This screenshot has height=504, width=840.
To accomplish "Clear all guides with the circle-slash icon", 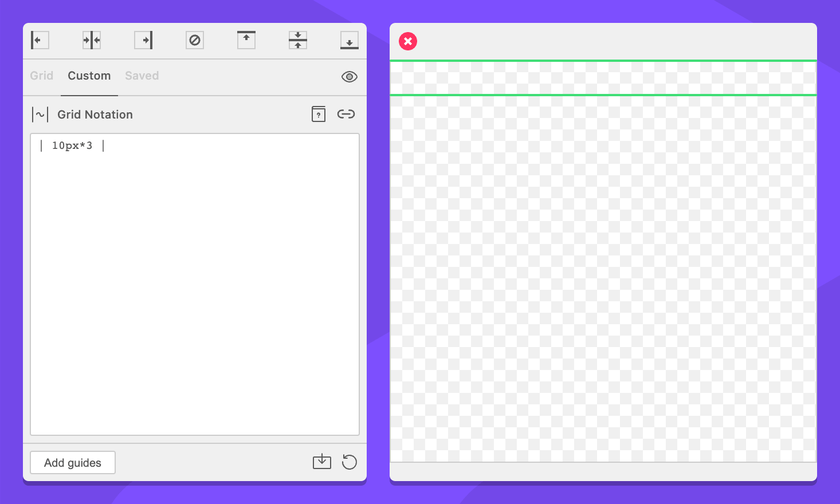I will (x=195, y=40).
